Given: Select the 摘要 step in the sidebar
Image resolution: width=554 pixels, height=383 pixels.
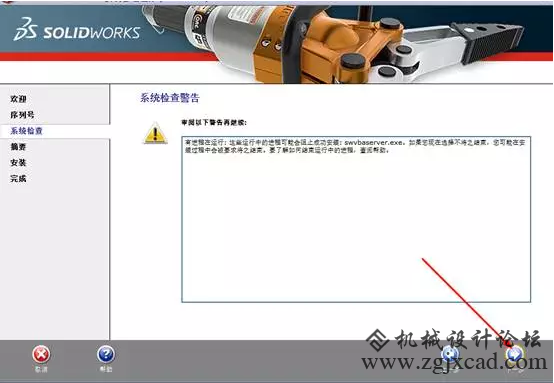Looking at the screenshot, I should (x=18, y=147).
